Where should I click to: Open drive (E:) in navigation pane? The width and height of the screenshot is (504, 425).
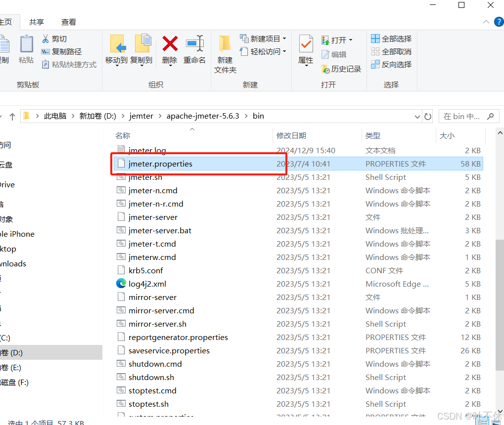11,368
